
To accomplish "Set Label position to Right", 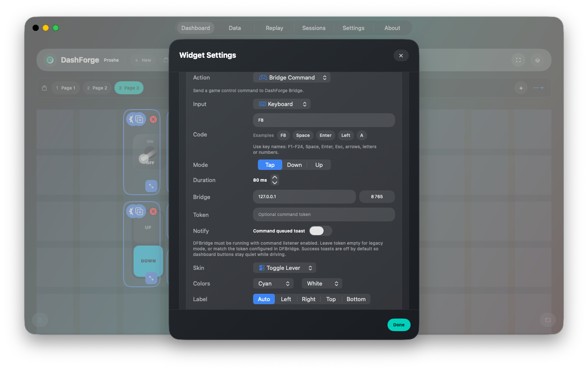I will 308,299.
